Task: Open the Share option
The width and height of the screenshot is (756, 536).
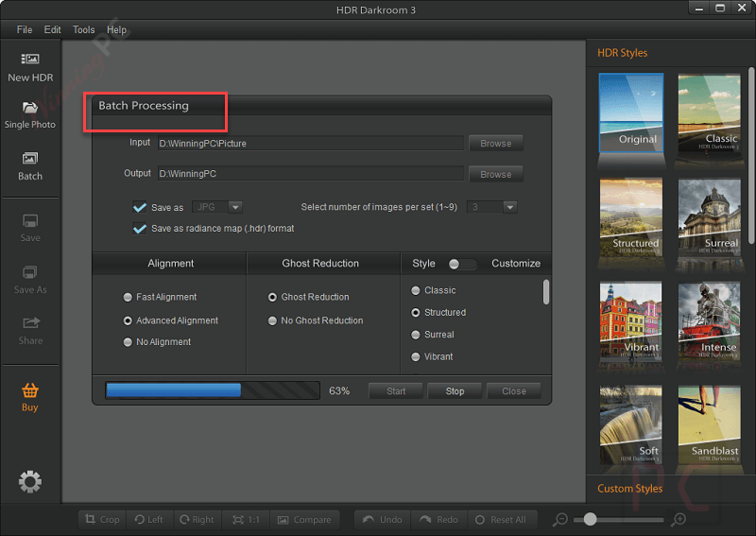Action: click(x=30, y=331)
